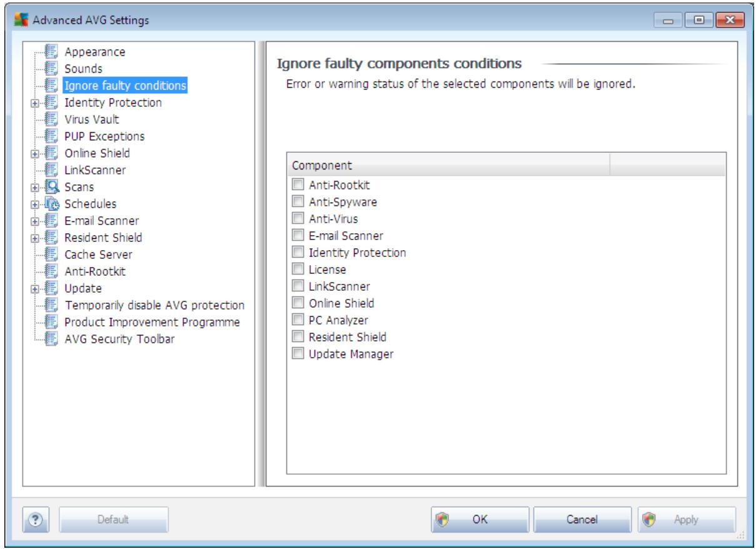Click the empty second column header
This screenshot has height=549, width=756.
point(667,166)
